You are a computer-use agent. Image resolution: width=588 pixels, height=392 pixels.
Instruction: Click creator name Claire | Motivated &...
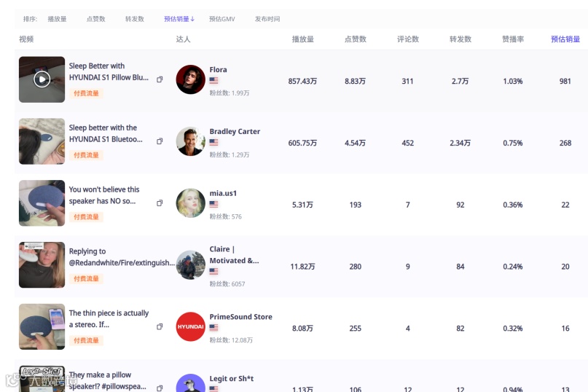tap(234, 255)
